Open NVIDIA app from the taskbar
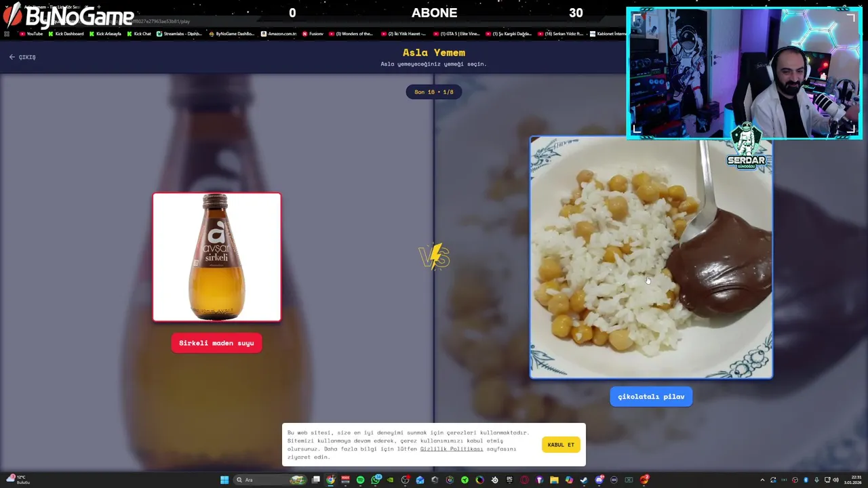The image size is (868, 488). (x=390, y=480)
